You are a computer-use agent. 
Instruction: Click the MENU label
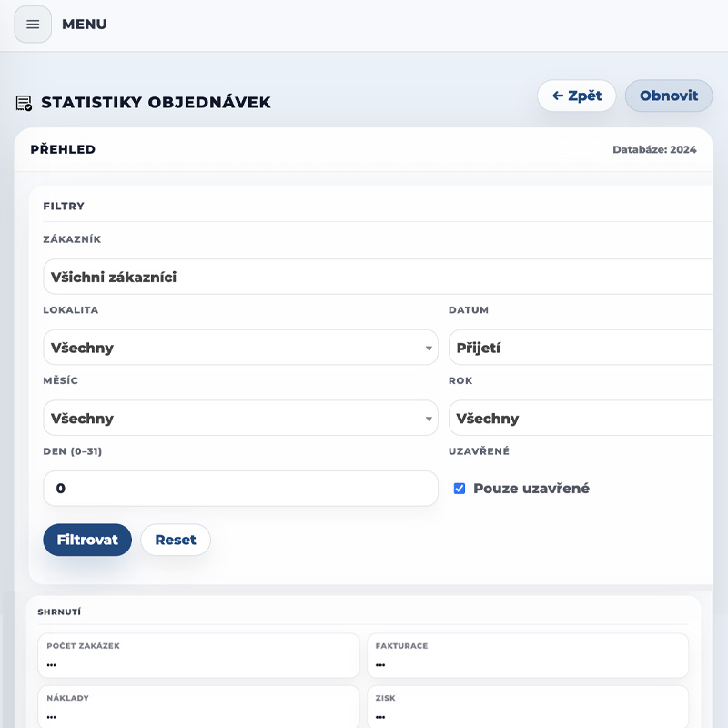click(x=85, y=25)
